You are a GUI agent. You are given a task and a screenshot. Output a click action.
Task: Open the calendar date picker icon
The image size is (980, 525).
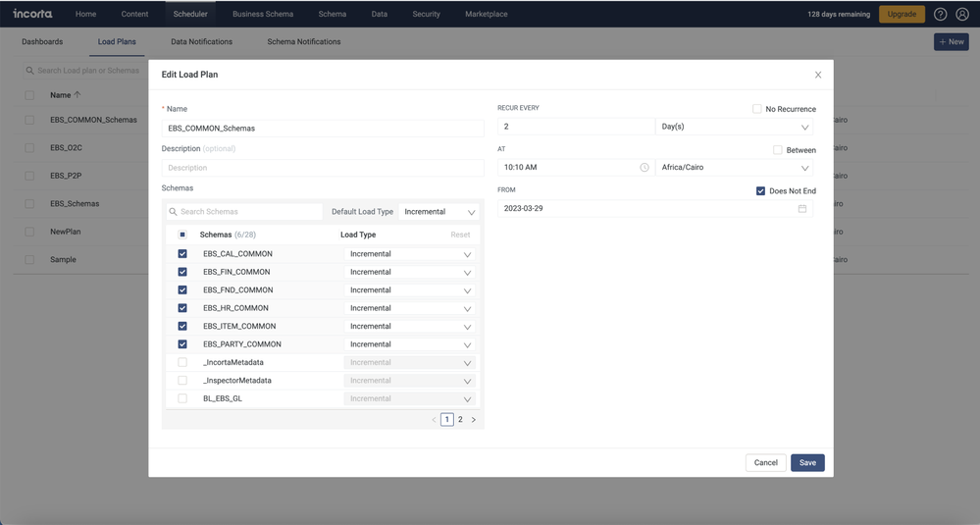802,209
